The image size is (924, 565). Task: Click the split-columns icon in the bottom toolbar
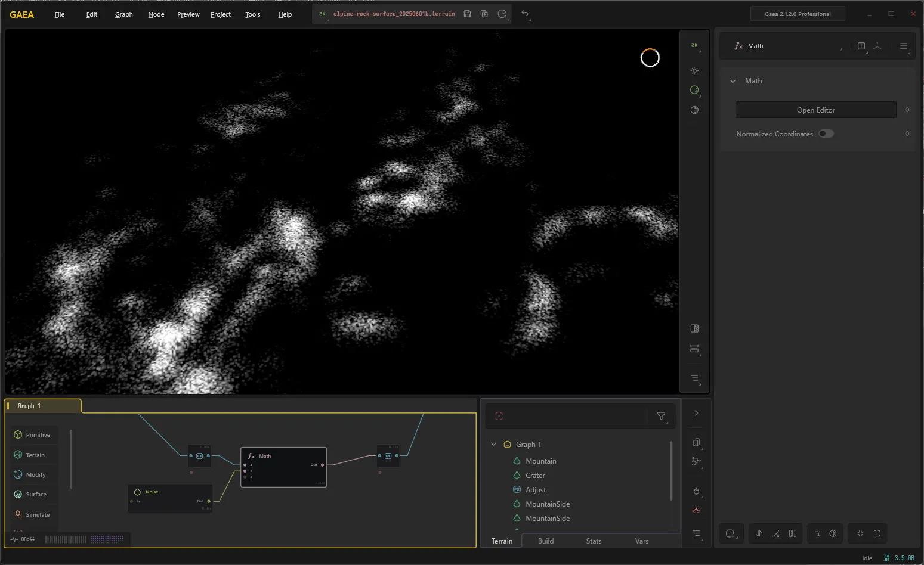coord(792,533)
